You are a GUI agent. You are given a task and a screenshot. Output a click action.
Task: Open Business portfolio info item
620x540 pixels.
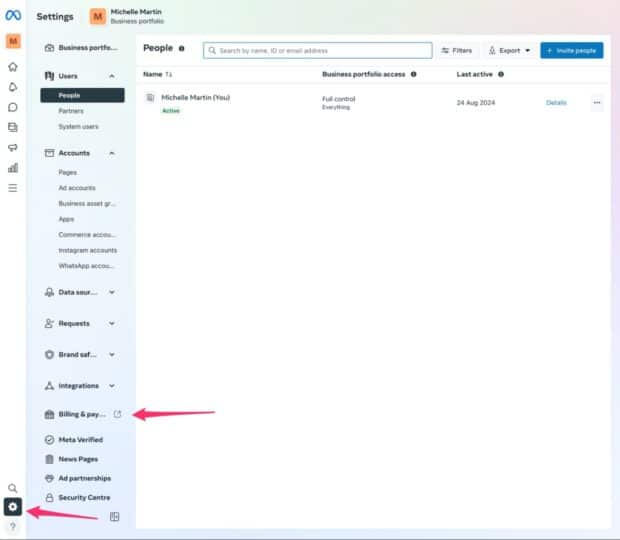tap(81, 48)
